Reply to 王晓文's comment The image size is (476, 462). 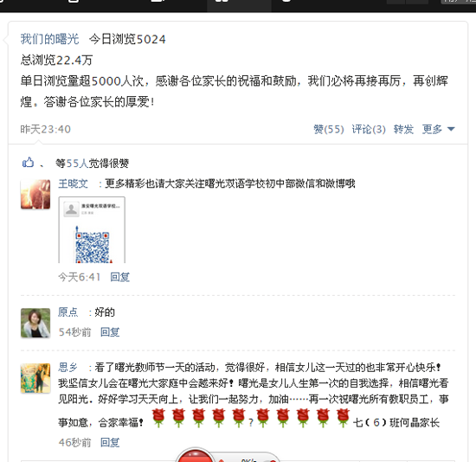click(120, 277)
